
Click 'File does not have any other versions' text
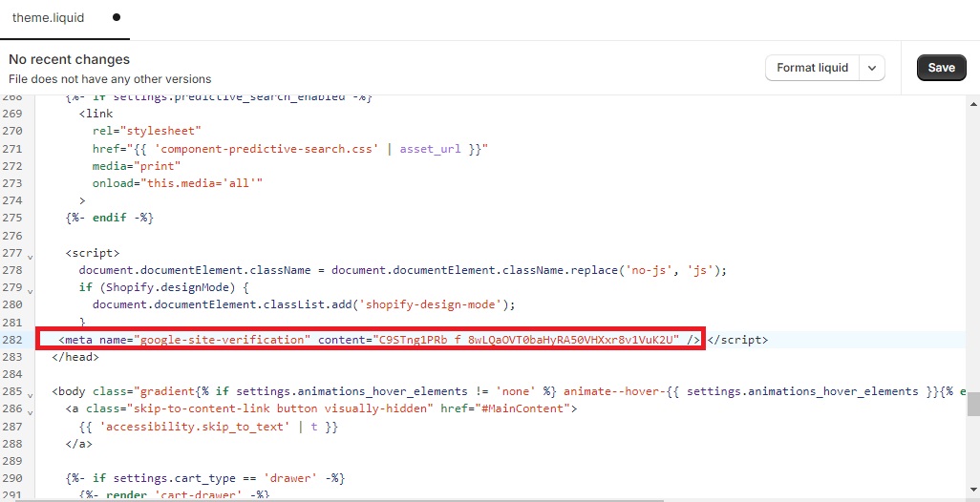[x=110, y=79]
